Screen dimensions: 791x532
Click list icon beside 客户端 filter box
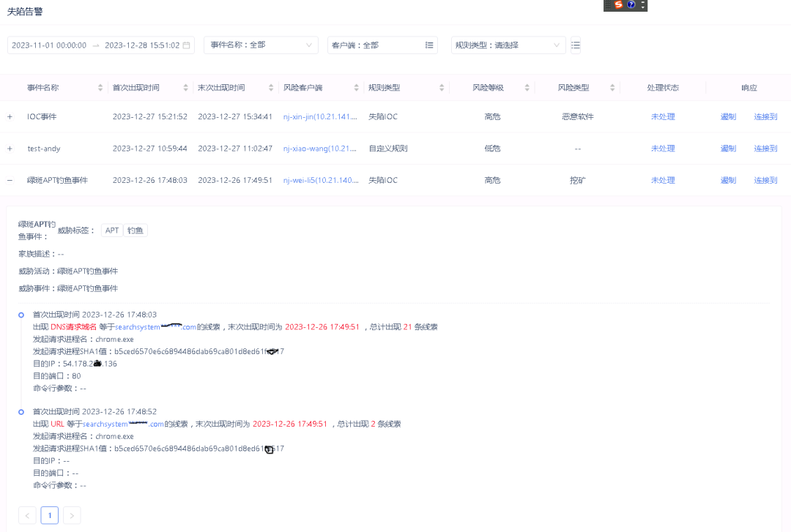pyautogui.click(x=431, y=45)
